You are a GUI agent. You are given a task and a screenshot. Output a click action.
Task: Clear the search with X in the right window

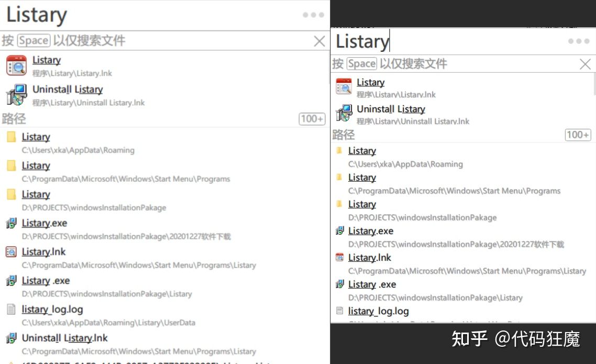585,64
